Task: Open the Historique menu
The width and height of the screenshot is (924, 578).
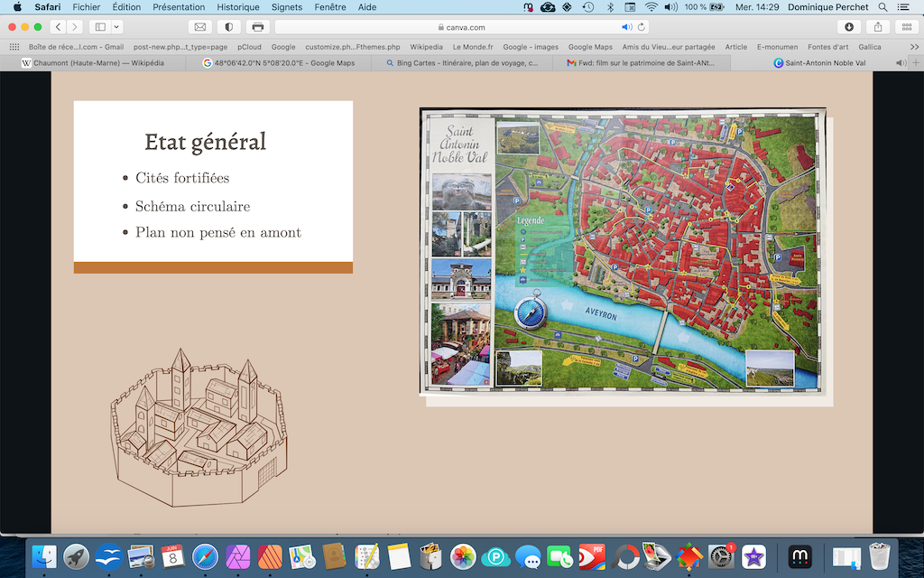Action: coord(238,7)
